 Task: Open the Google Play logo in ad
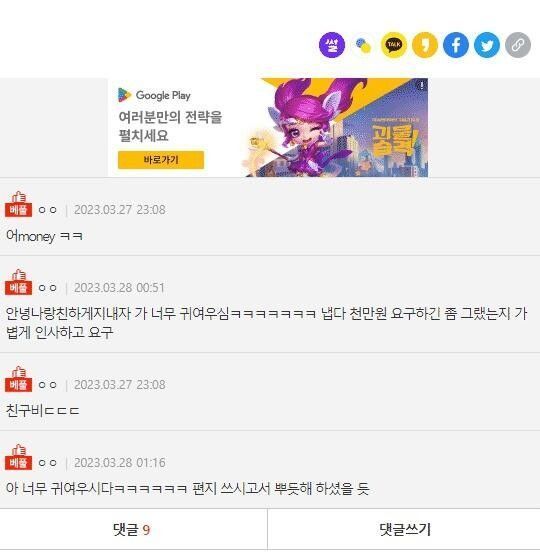click(x=154, y=95)
